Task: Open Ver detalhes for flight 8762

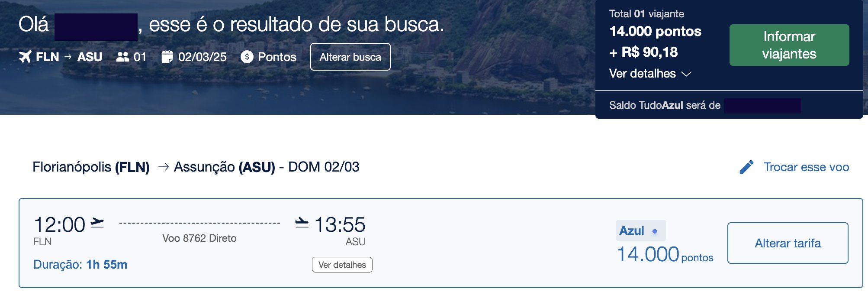Action: pyautogui.click(x=342, y=265)
